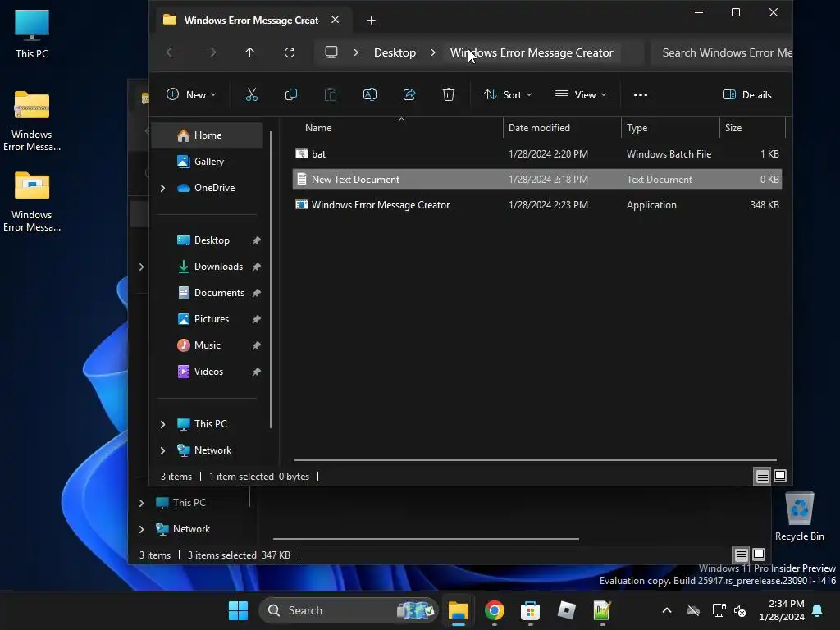840x630 pixels.
Task: Toggle the Details pane
Action: click(x=746, y=95)
